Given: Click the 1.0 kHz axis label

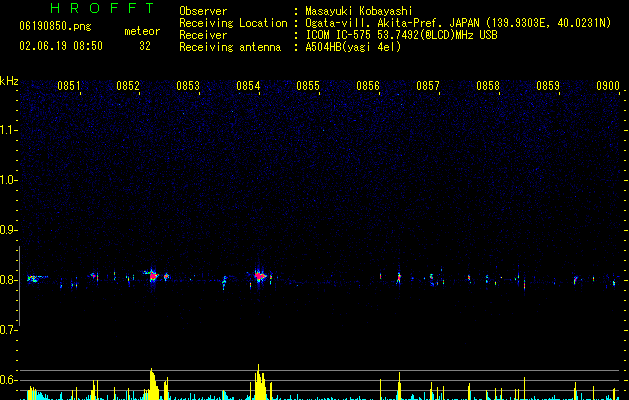Looking at the screenshot, I should [x=8, y=180].
